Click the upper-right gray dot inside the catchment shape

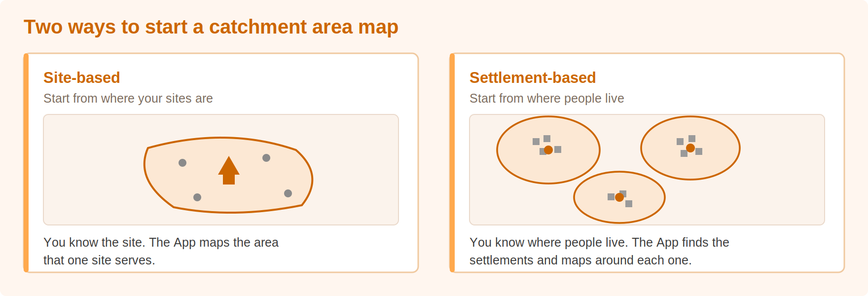pos(266,158)
